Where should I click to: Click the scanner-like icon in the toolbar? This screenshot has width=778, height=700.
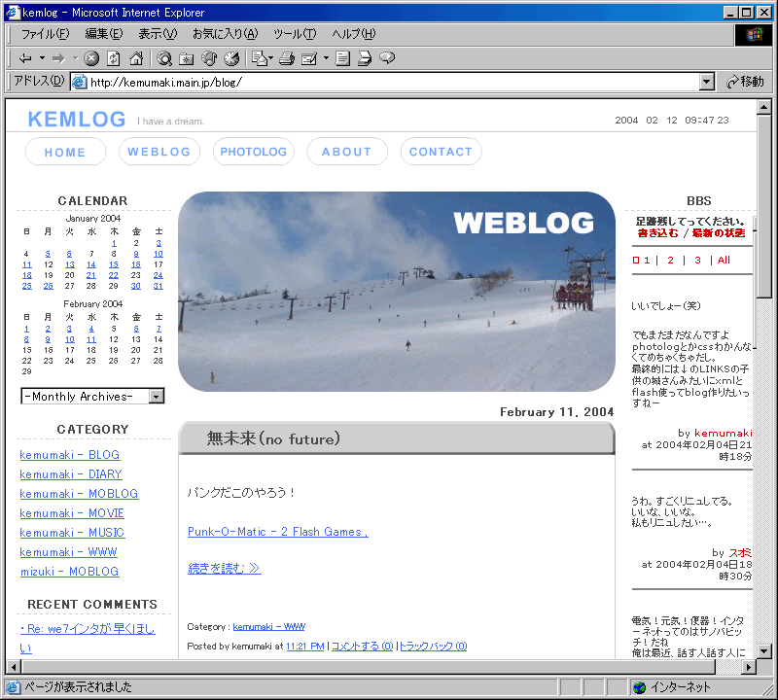tap(365, 58)
